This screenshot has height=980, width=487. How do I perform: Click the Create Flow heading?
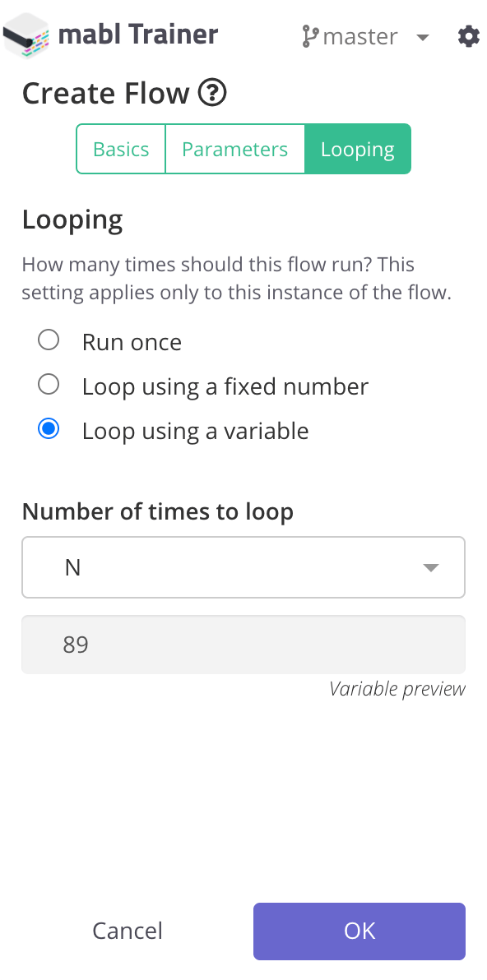[x=105, y=93]
